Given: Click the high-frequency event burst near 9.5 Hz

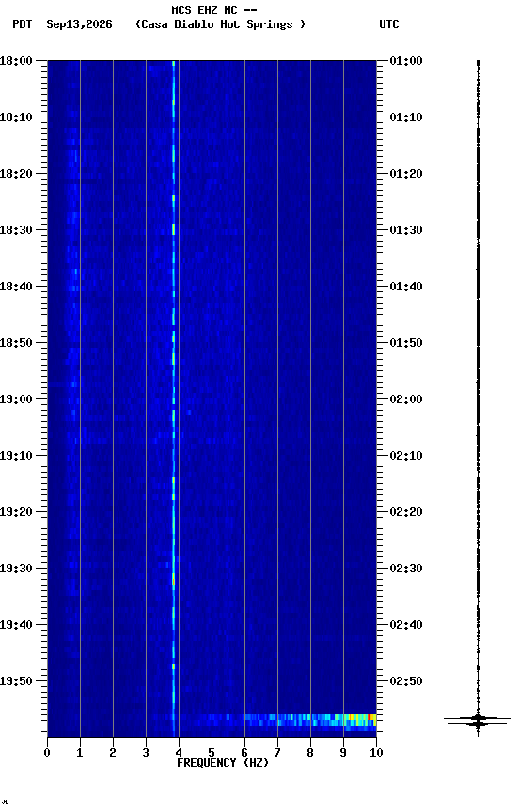Looking at the screenshot, I should pos(360,718).
